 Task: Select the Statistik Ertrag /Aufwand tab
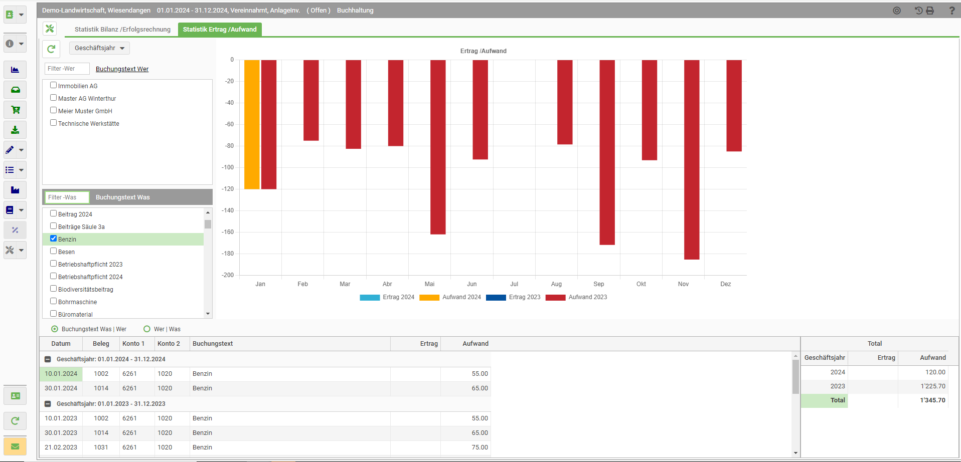pyautogui.click(x=220, y=29)
